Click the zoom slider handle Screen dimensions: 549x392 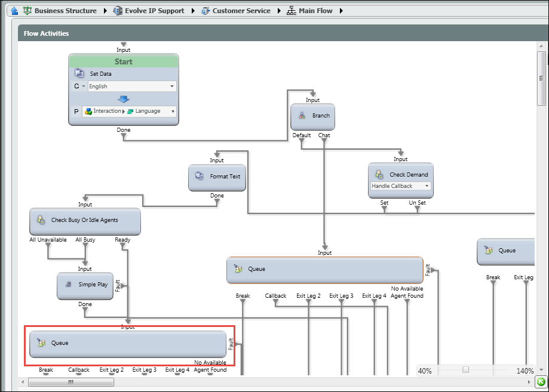click(465, 370)
